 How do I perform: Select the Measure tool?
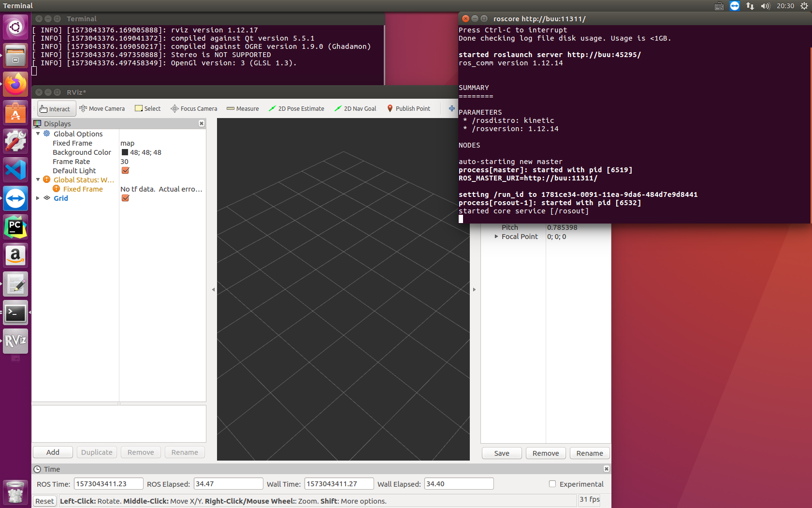pos(242,108)
